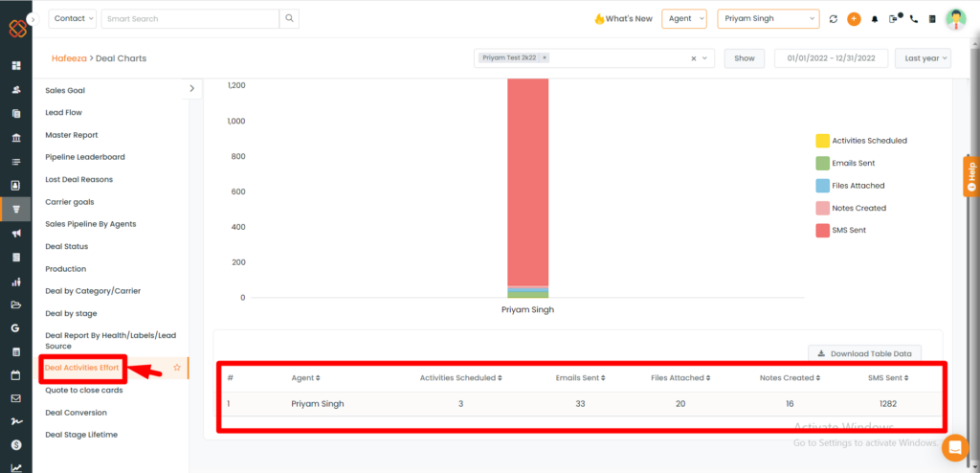Open the orange chat bubble widget
Image resolution: width=980 pixels, height=473 pixels.
pyautogui.click(x=954, y=447)
